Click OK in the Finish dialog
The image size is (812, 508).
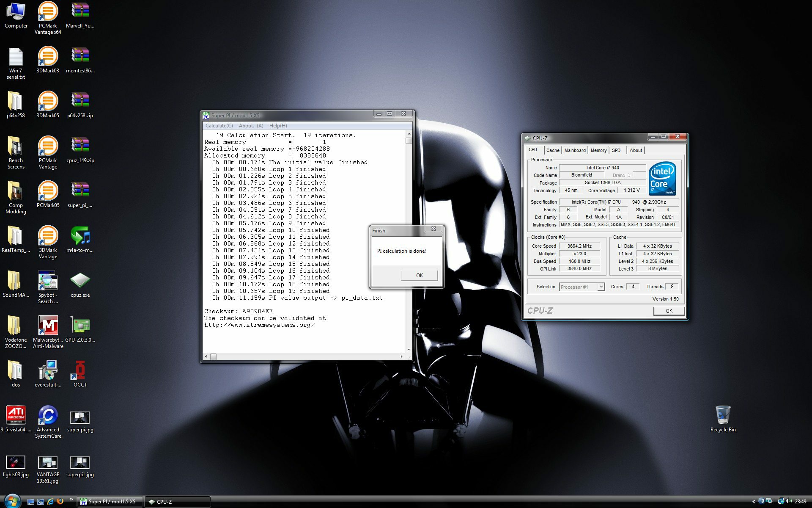(419, 275)
